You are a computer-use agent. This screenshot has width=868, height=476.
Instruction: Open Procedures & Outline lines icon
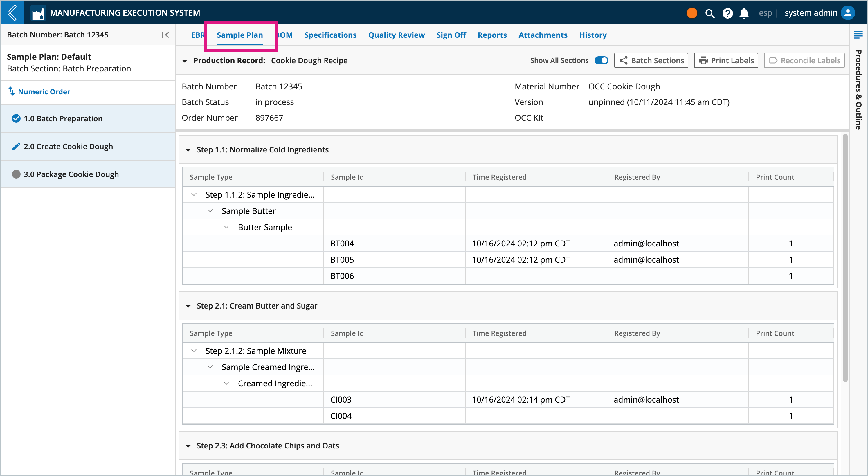point(858,35)
